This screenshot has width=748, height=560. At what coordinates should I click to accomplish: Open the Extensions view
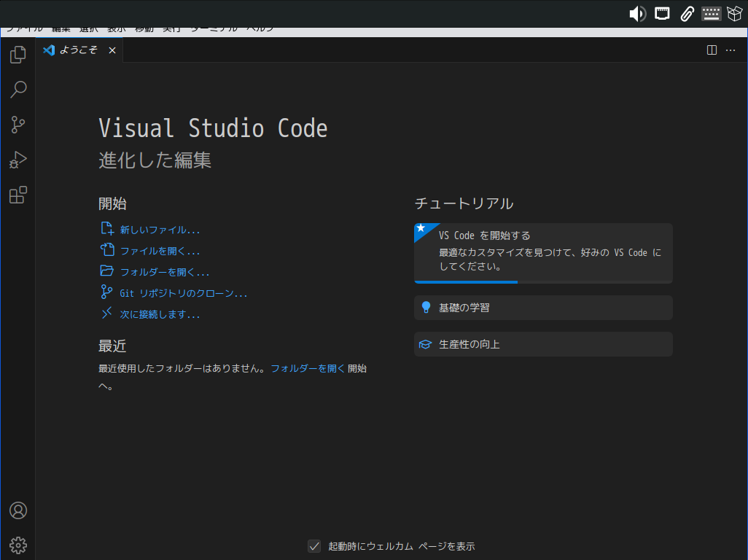[17, 195]
